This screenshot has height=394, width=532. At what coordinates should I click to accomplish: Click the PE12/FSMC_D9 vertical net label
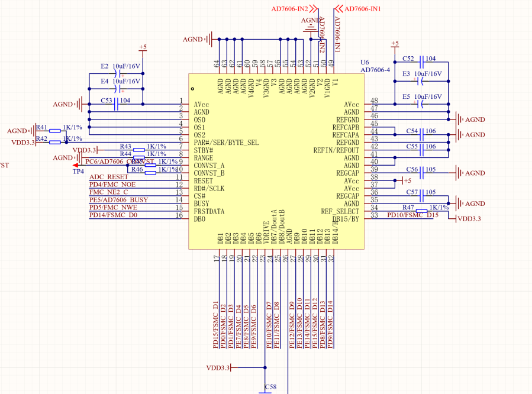pyautogui.click(x=292, y=325)
